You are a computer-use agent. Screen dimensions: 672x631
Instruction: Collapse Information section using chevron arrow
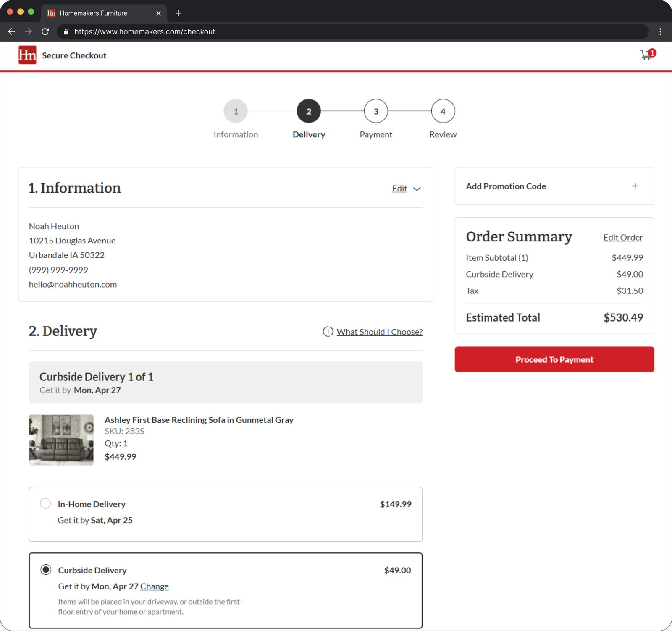417,189
